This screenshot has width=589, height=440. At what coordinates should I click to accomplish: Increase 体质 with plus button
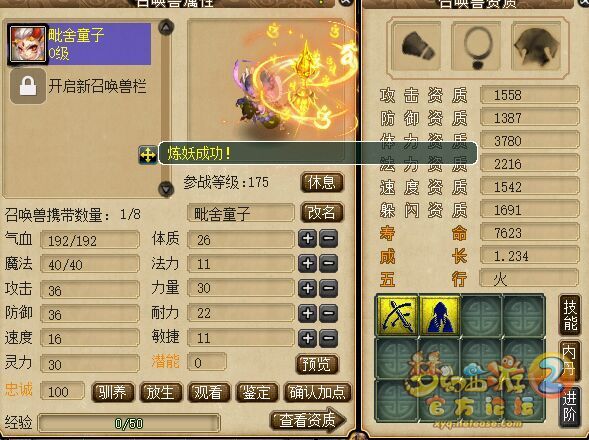click(x=308, y=239)
